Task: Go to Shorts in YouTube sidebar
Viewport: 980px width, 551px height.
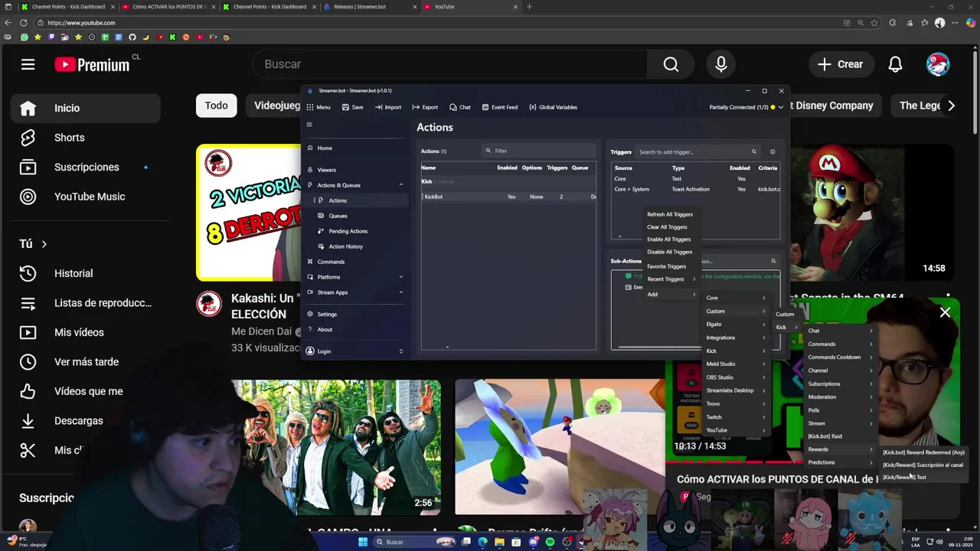Action: [x=85, y=138]
